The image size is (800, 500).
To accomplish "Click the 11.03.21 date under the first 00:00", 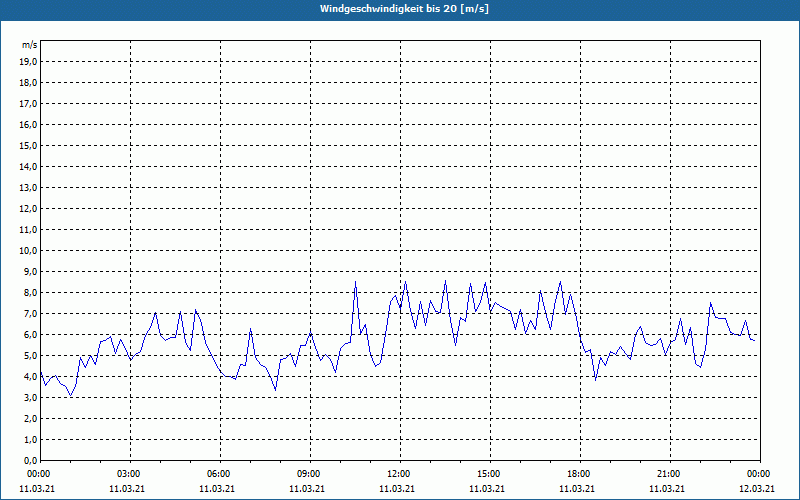I will click(37, 488).
